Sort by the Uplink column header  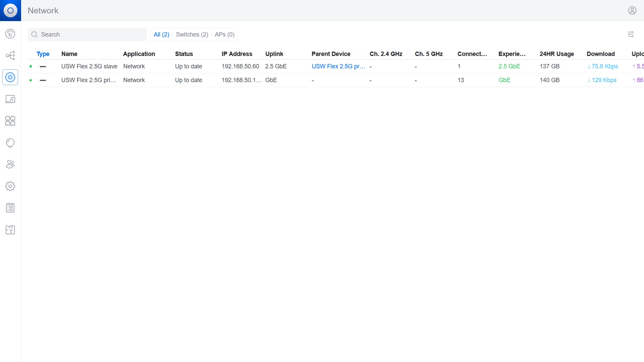coord(274,54)
